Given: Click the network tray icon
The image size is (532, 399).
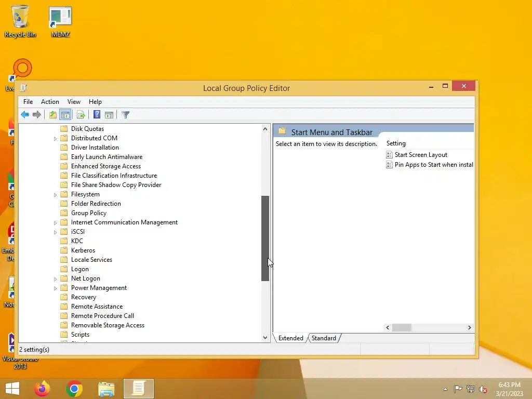Looking at the screenshot, I should pyautogui.click(x=471, y=389).
